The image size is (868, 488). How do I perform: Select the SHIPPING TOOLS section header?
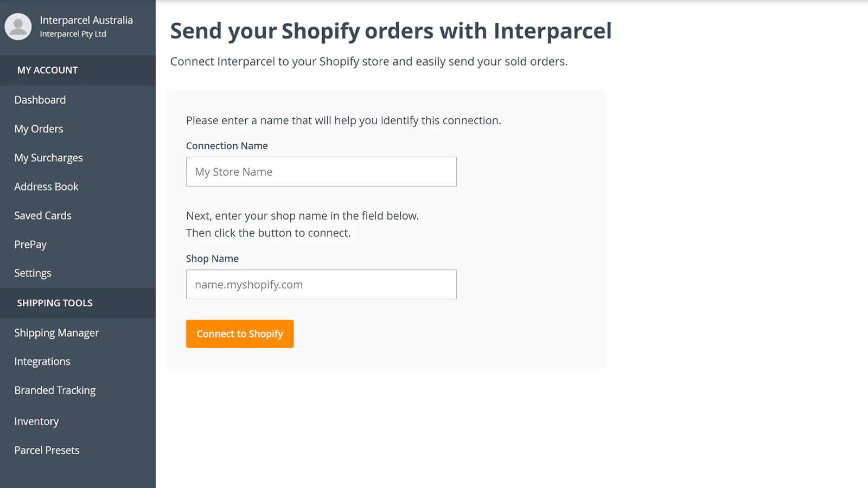55,303
